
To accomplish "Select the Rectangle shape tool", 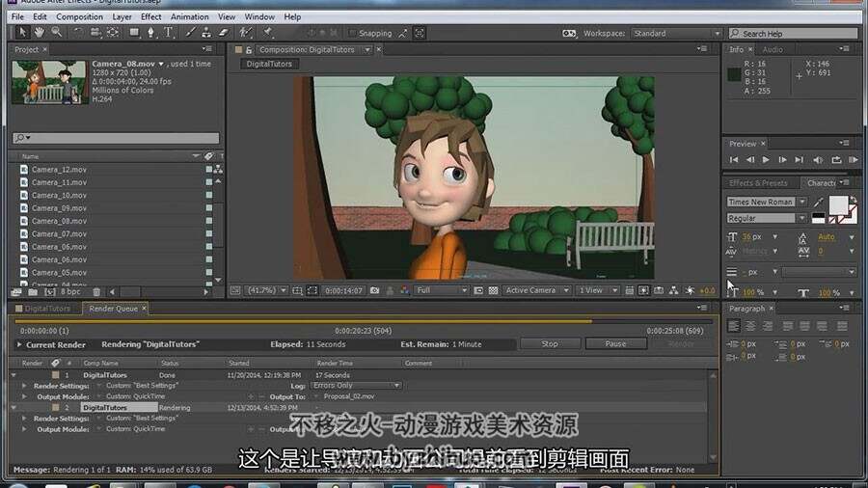I will click(134, 33).
